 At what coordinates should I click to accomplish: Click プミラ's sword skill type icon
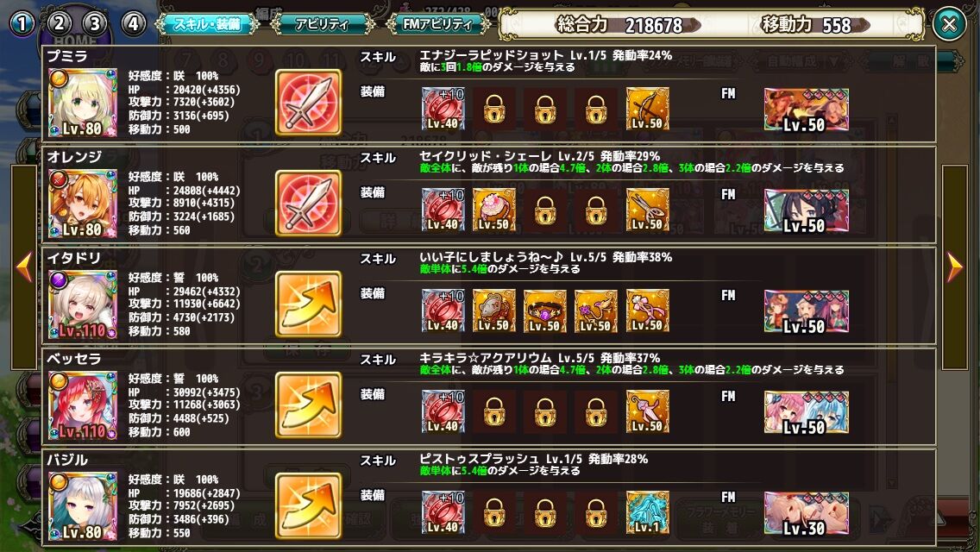[x=308, y=103]
